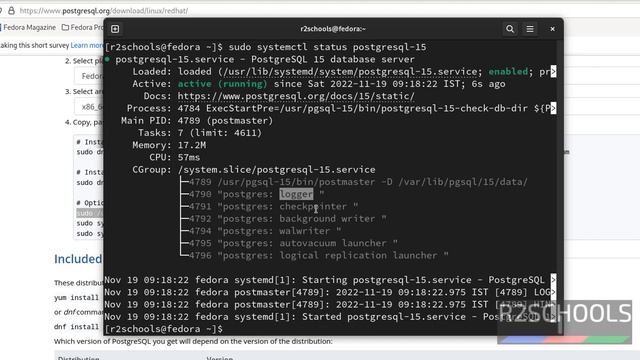Click the truncation marker on the Process line
640x360 pixels.
pos(553,108)
